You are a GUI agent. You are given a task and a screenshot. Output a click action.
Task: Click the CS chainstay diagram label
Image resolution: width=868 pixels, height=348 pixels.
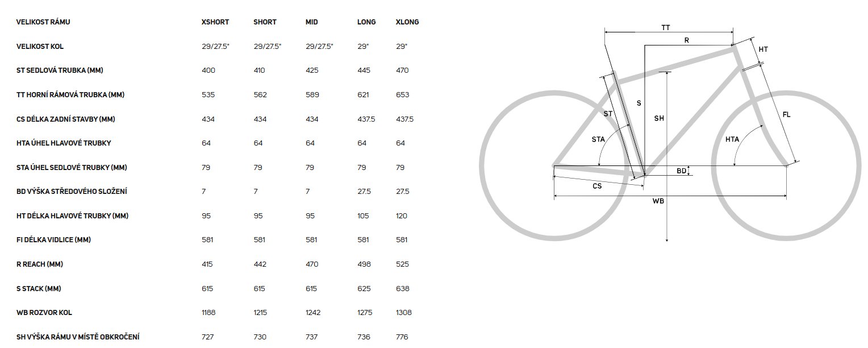(x=597, y=186)
